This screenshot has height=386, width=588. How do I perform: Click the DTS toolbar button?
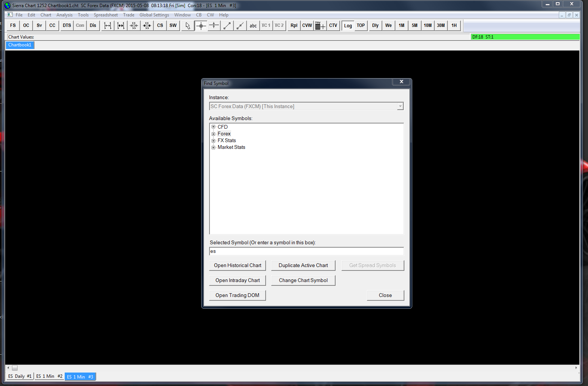tap(67, 25)
